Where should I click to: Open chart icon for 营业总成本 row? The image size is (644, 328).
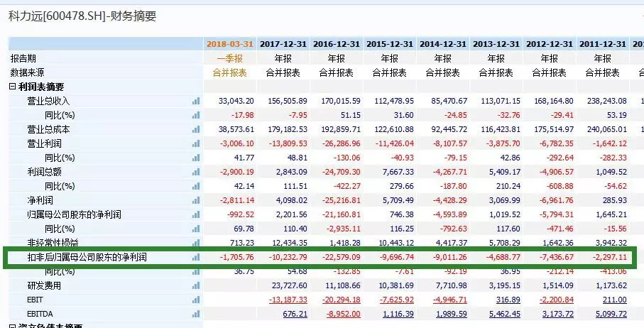pyautogui.click(x=196, y=129)
